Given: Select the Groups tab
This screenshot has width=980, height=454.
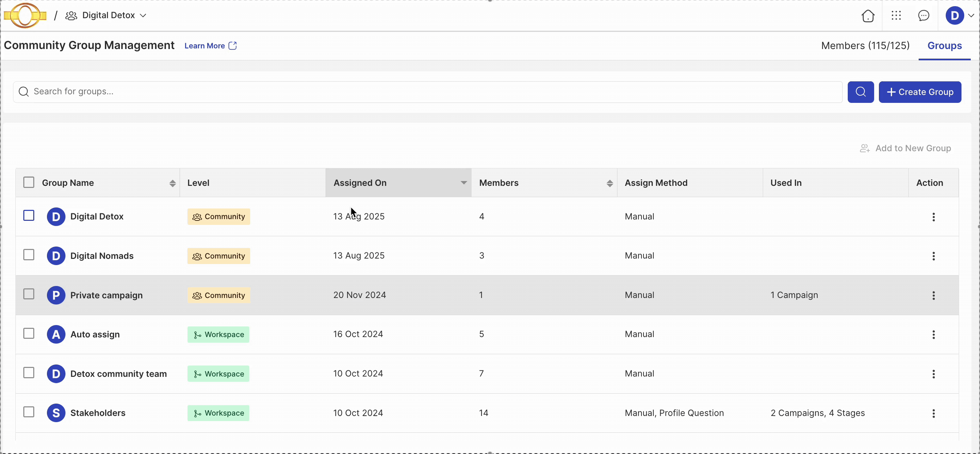Looking at the screenshot, I should [x=944, y=46].
